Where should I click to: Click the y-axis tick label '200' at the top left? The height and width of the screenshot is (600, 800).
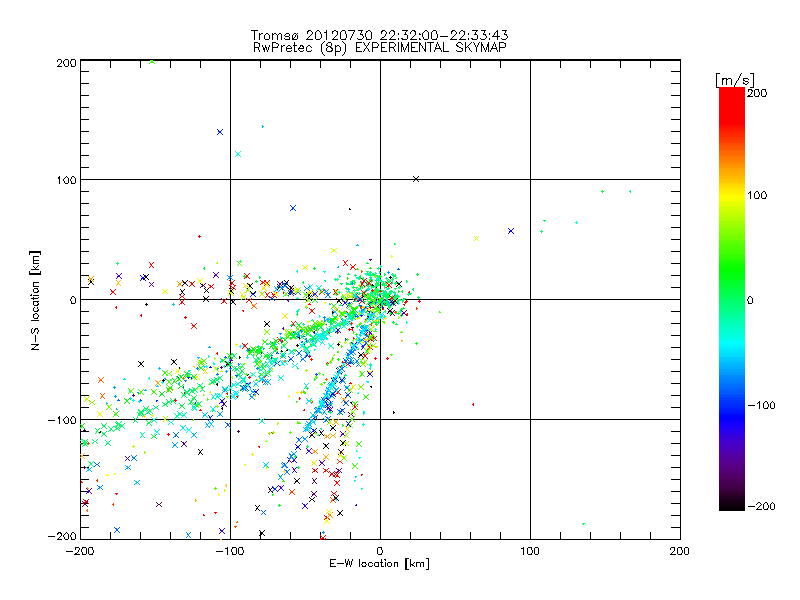tap(66, 63)
